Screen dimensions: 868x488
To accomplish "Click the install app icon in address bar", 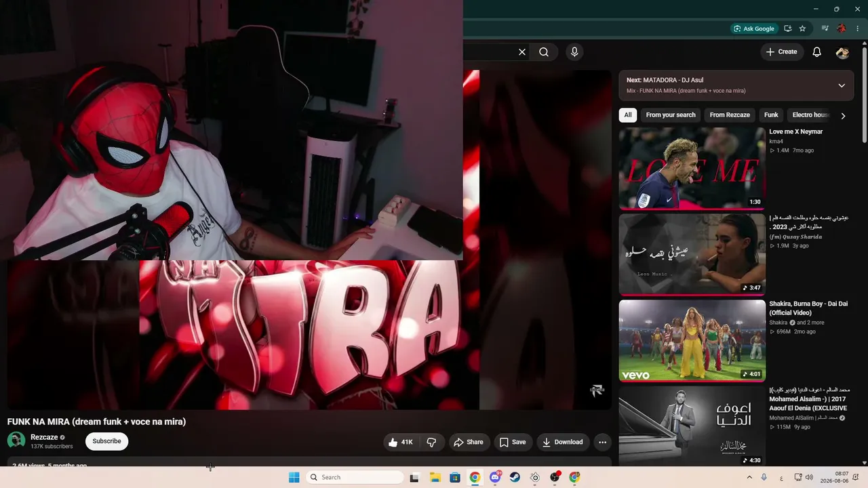I will click(788, 28).
